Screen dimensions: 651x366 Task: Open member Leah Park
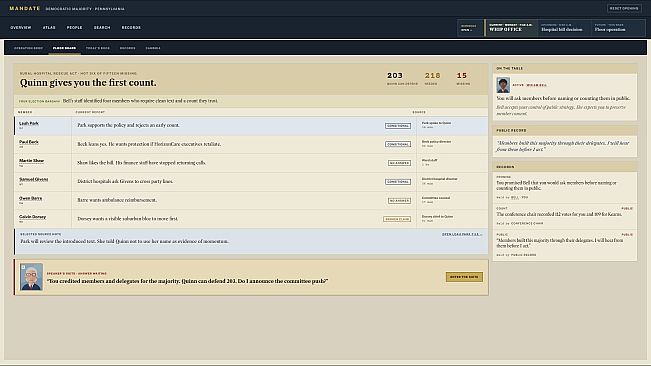(29, 123)
